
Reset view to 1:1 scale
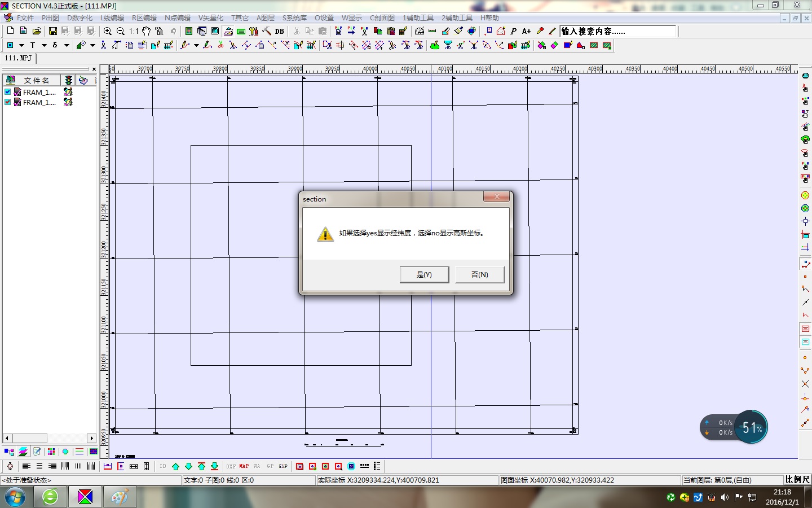[134, 31]
